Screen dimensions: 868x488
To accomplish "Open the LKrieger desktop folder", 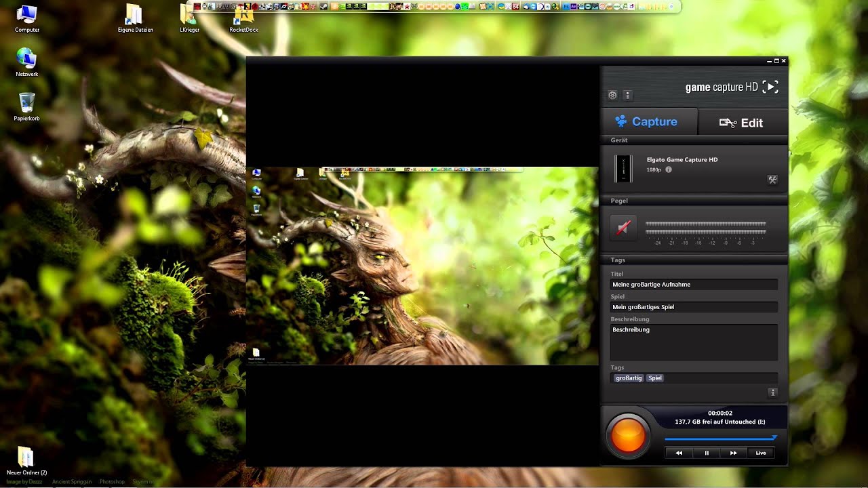I will coord(189,19).
